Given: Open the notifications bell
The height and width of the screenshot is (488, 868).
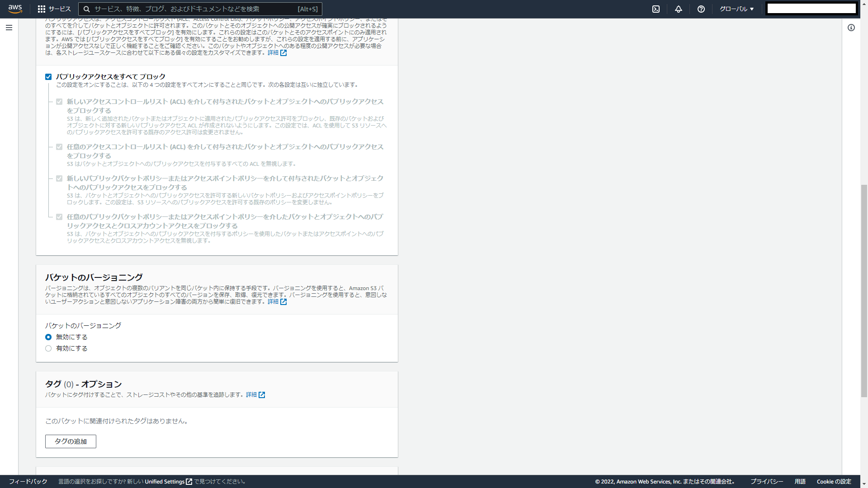Looking at the screenshot, I should pyautogui.click(x=679, y=9).
